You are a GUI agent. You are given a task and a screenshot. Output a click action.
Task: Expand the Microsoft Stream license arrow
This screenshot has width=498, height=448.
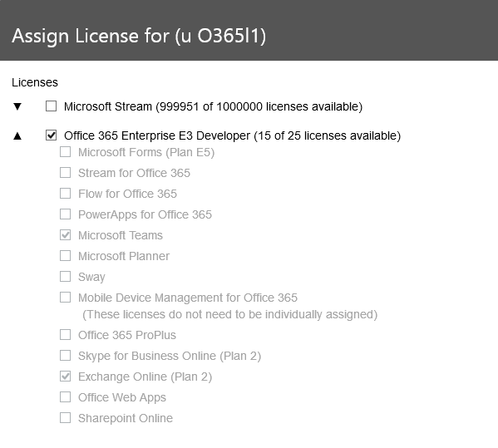pyautogui.click(x=17, y=106)
